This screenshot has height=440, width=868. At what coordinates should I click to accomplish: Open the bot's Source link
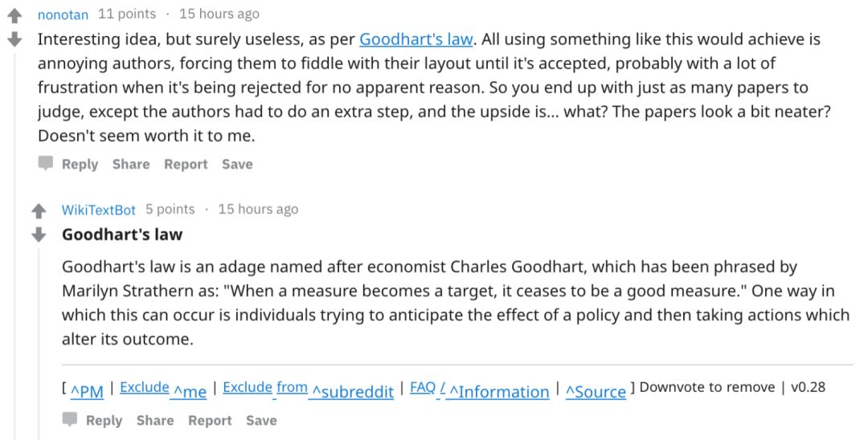596,391
